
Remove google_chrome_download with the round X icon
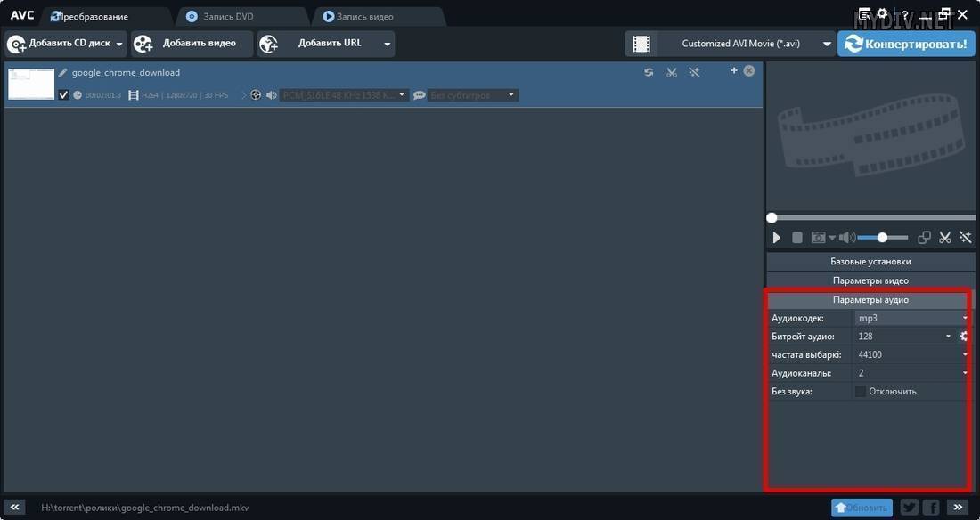748,70
